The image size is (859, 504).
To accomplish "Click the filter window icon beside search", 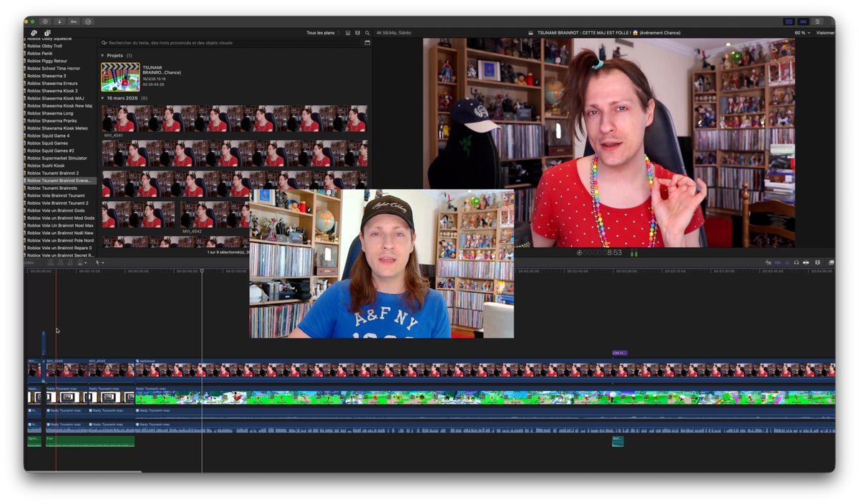I will point(367,43).
